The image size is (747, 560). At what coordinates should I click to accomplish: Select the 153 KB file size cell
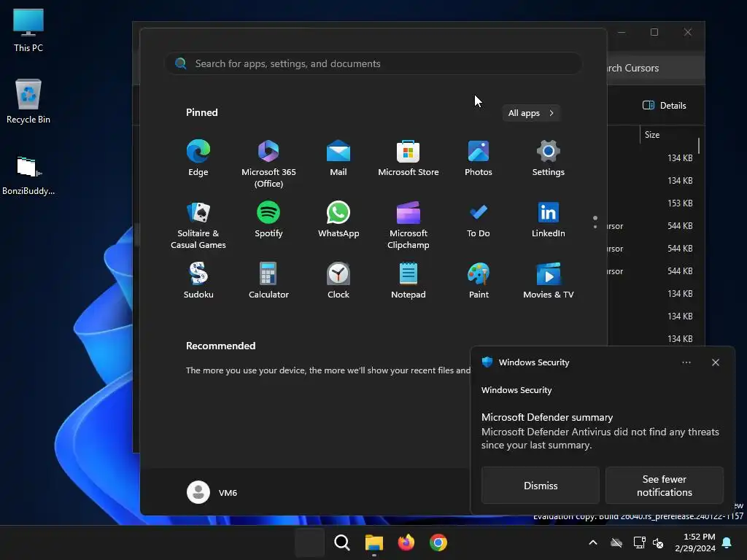point(680,203)
